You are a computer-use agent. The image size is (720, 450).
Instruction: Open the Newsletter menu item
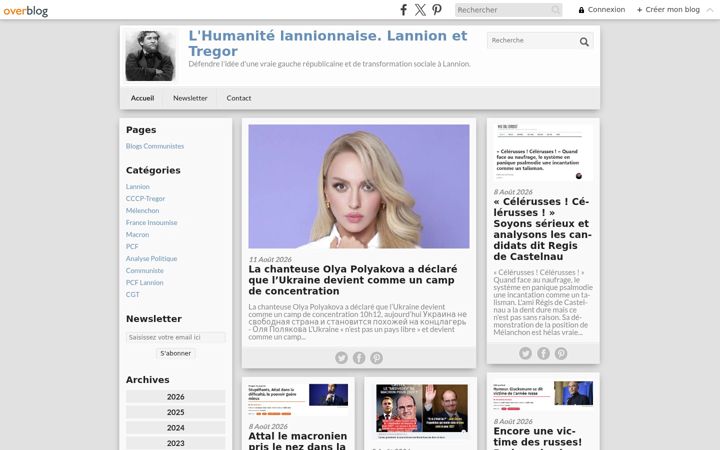click(190, 98)
